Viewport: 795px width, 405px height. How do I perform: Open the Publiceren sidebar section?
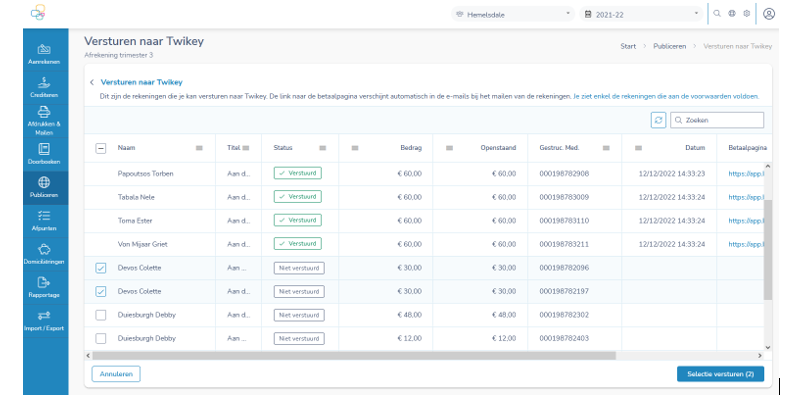click(x=44, y=188)
